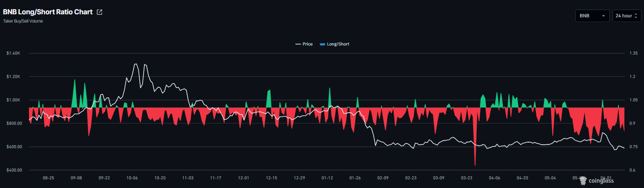Click the 09-08 date axis label
This screenshot has width=644, height=188.
pos(76,178)
